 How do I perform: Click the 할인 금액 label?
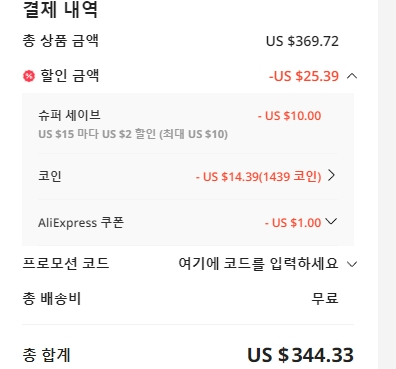coord(70,76)
